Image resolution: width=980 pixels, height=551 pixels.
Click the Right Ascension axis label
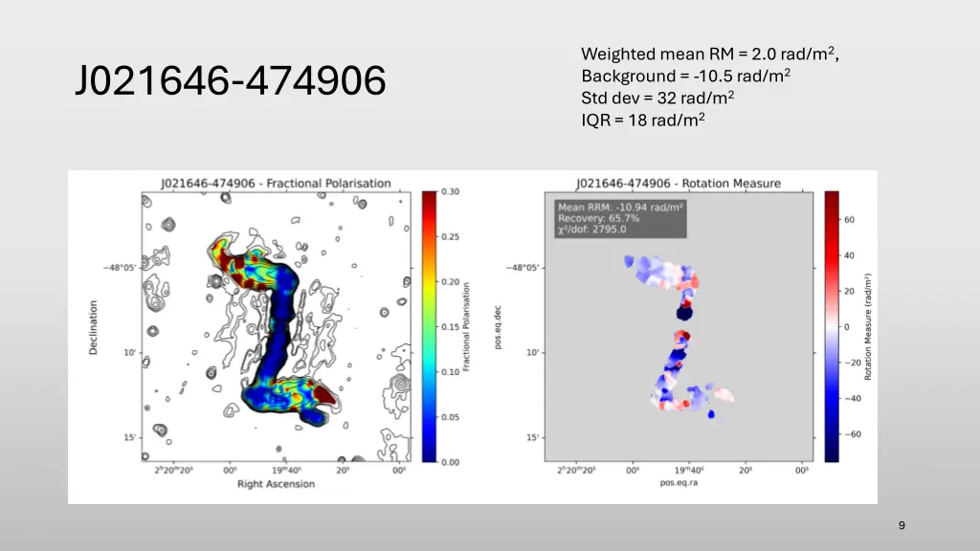[x=276, y=484]
